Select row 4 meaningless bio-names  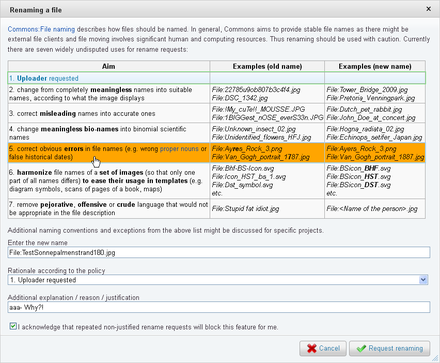click(x=217, y=133)
